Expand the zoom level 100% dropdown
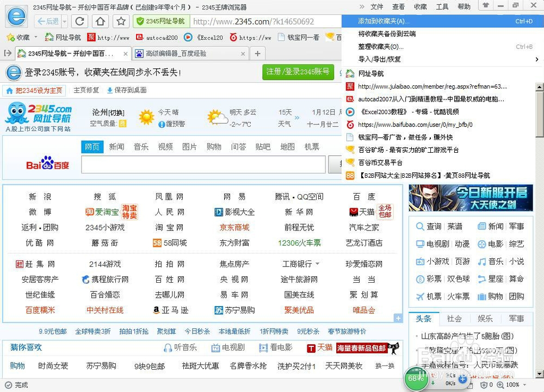The height and width of the screenshot is (392, 544). 524,385
